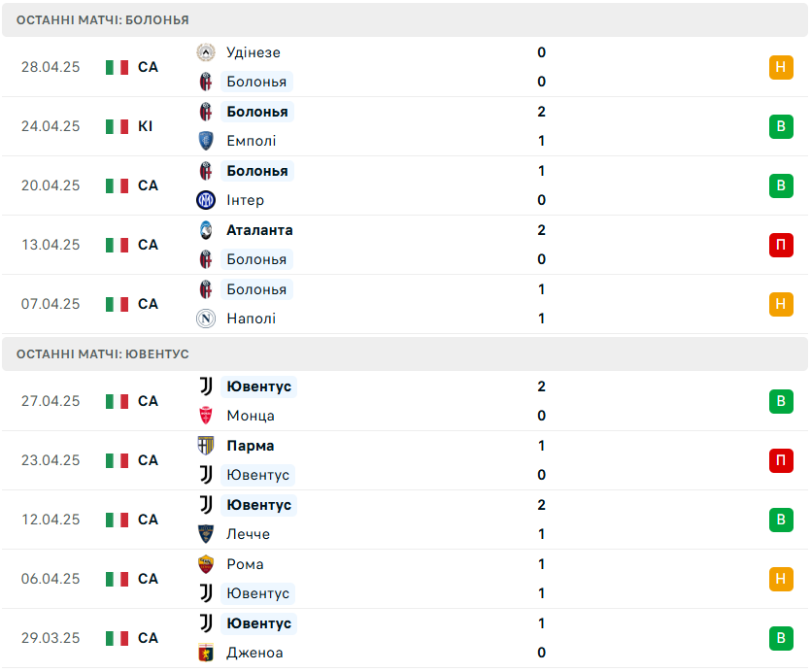
Task: Click the Inter club logo icon
Action: pyautogui.click(x=206, y=200)
